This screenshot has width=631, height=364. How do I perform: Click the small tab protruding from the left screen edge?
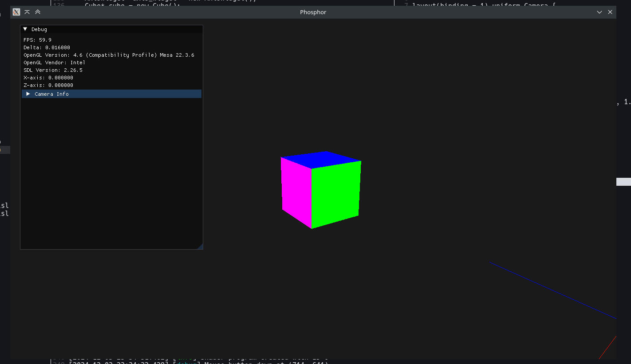(x=4, y=149)
